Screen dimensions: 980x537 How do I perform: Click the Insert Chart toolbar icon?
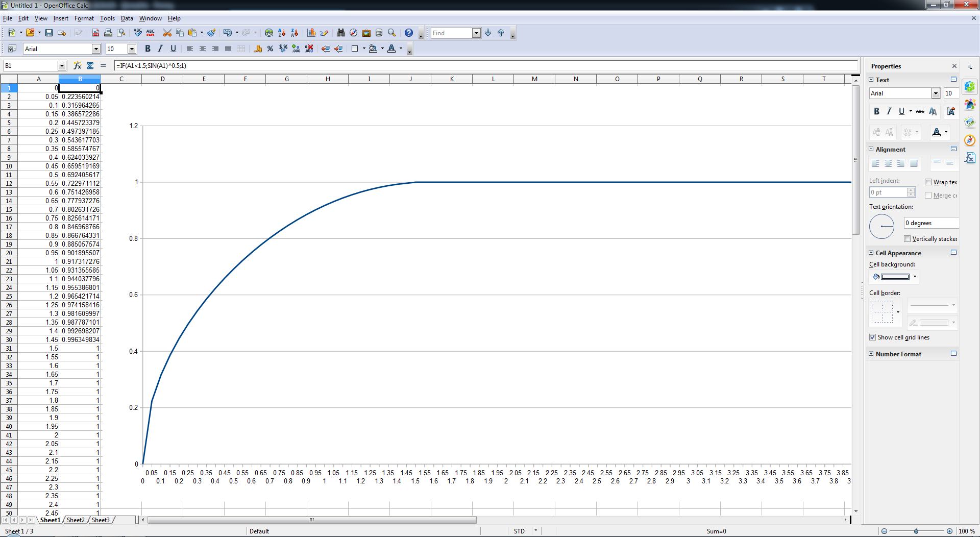coord(311,33)
